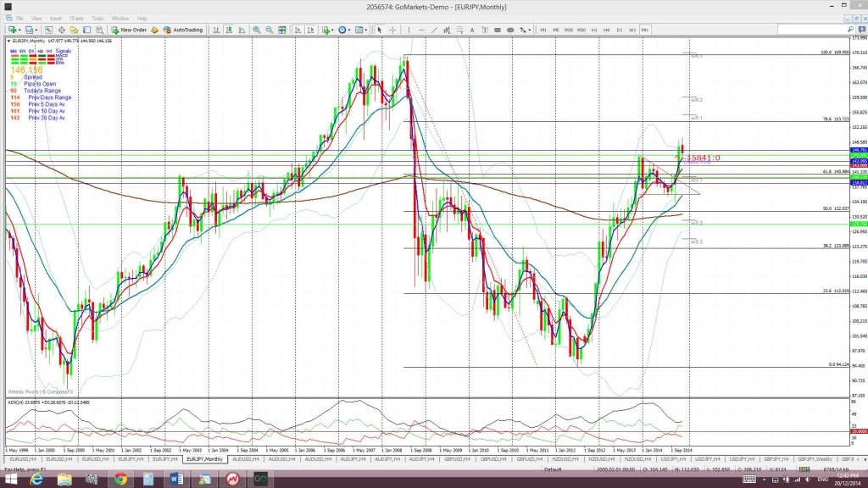Switch to M1 timeframe

543,30
